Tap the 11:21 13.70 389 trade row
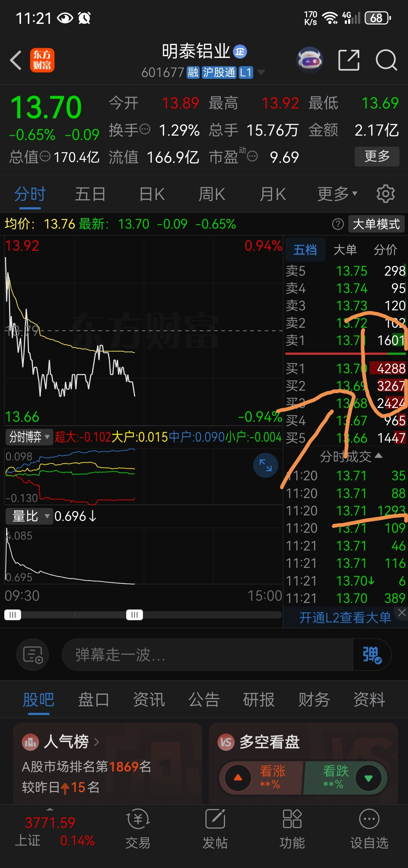Image resolution: width=408 pixels, height=868 pixels. [345, 598]
